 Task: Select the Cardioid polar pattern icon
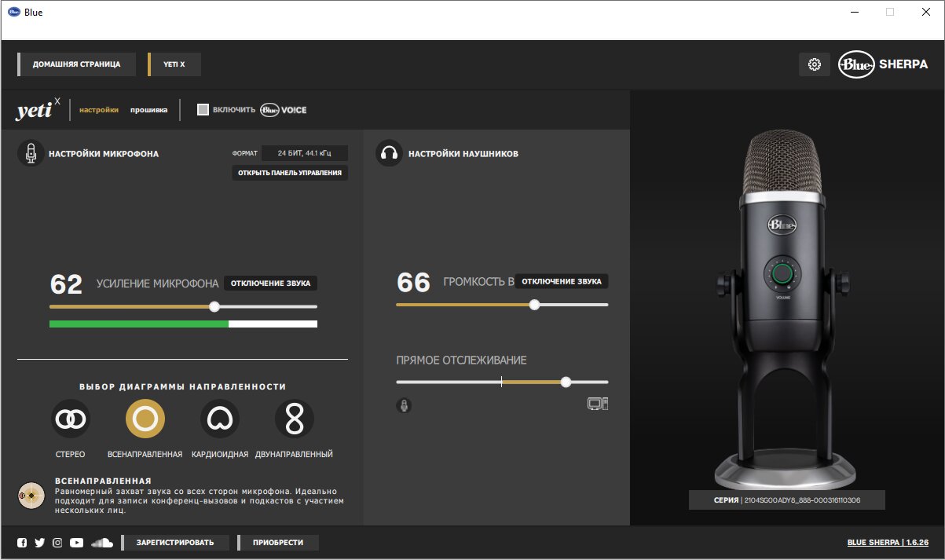tap(220, 419)
